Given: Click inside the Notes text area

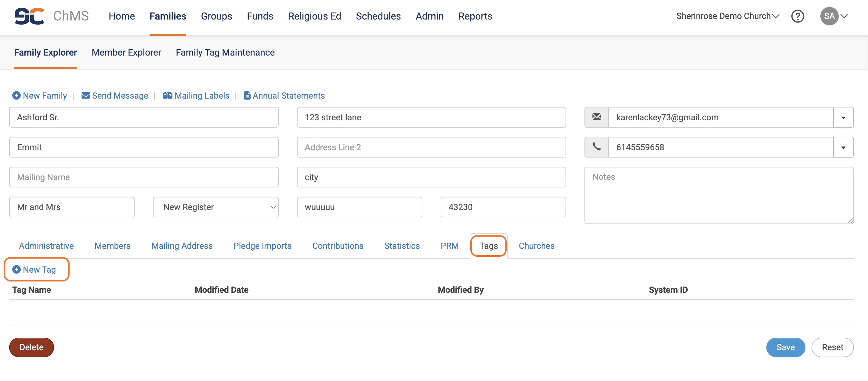Looking at the screenshot, I should [x=718, y=196].
